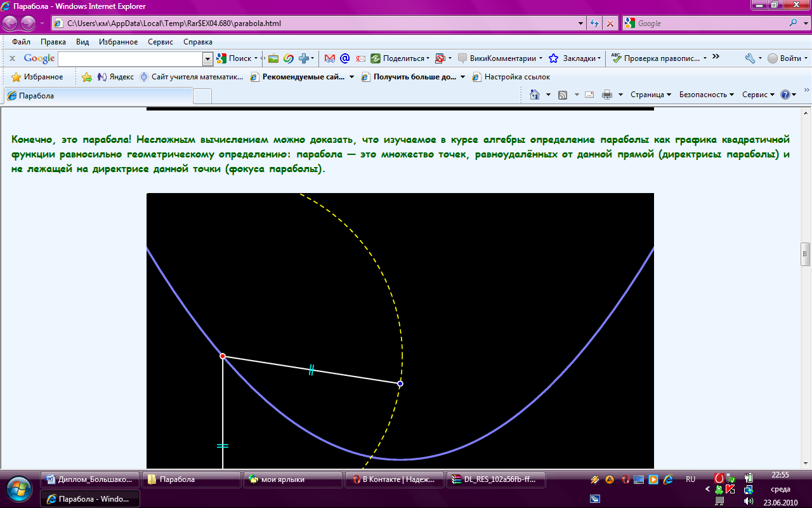The width and height of the screenshot is (812, 508).
Task: Open Сайт учителя математик... link
Action: 192,77
